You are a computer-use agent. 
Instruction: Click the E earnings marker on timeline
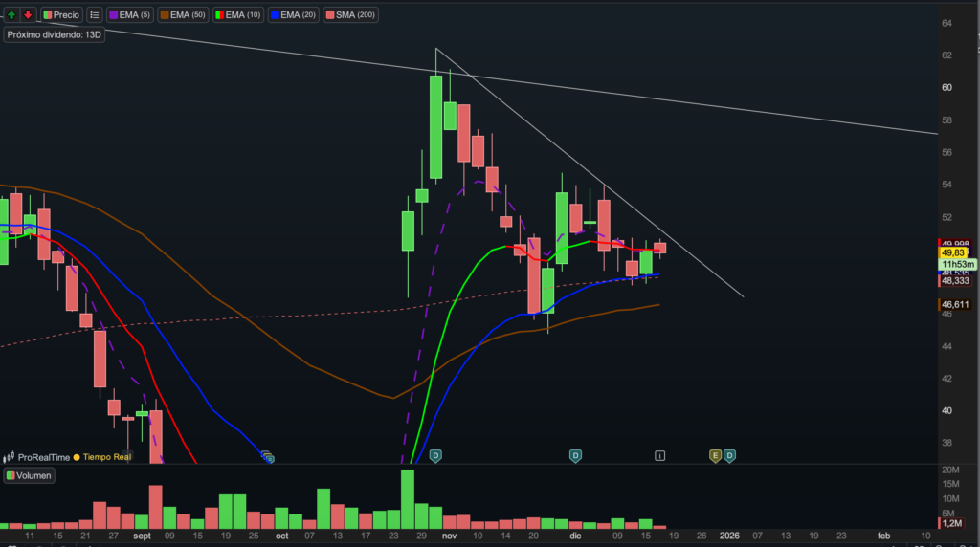pyautogui.click(x=714, y=455)
